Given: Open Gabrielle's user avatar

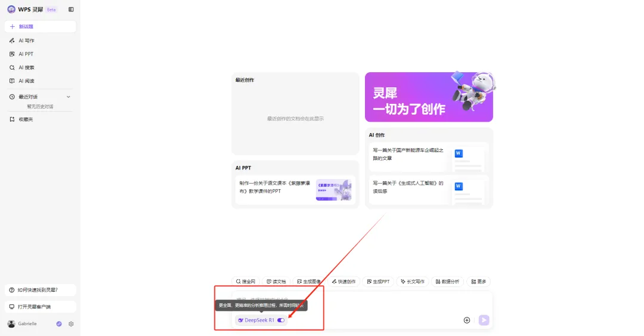Looking at the screenshot, I should 11,324.
